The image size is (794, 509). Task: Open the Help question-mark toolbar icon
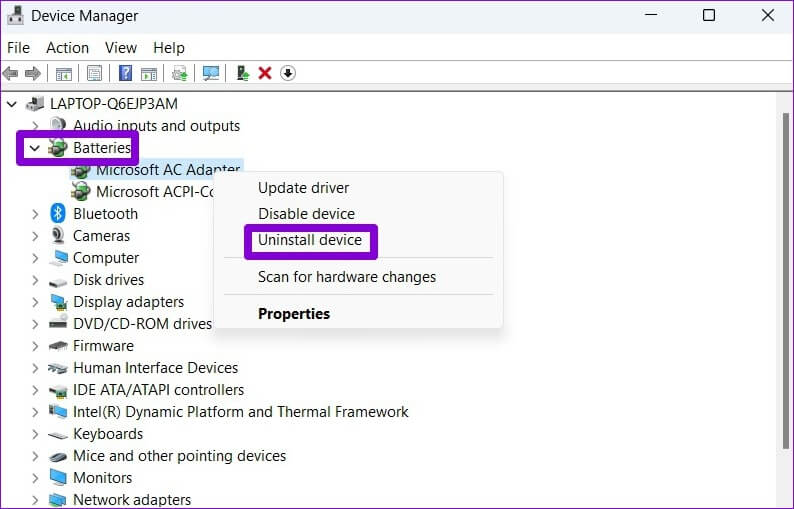pos(125,73)
